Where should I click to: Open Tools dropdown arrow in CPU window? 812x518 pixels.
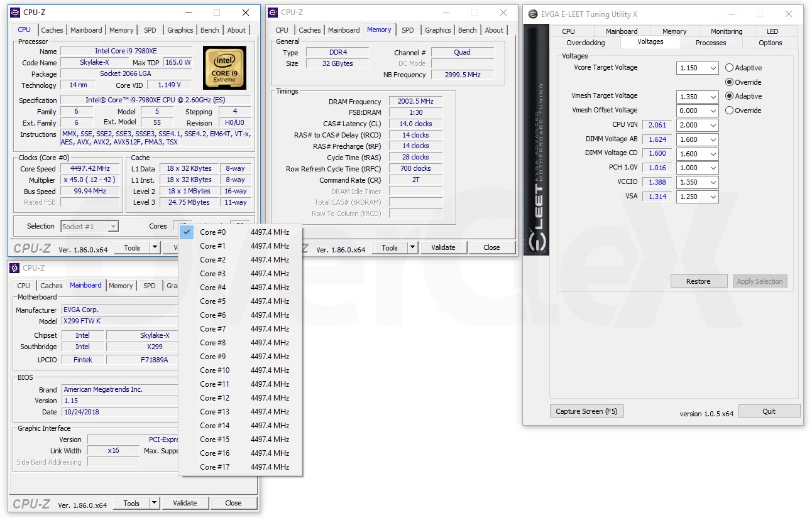pyautogui.click(x=155, y=248)
